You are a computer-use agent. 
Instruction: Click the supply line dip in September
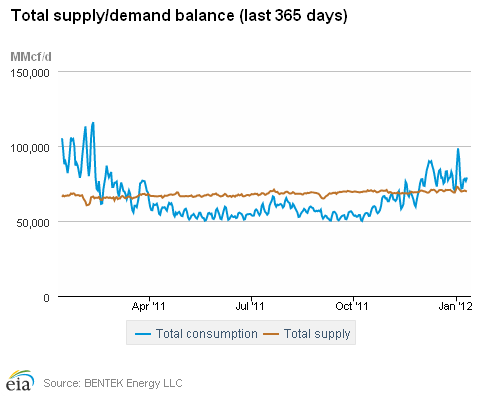322,198
